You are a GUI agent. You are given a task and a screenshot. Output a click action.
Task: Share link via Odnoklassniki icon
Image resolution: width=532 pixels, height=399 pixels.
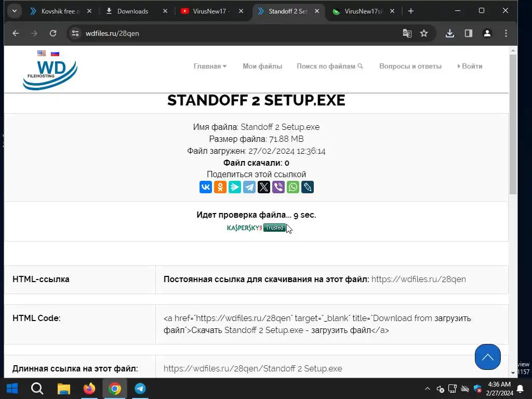[220, 187]
